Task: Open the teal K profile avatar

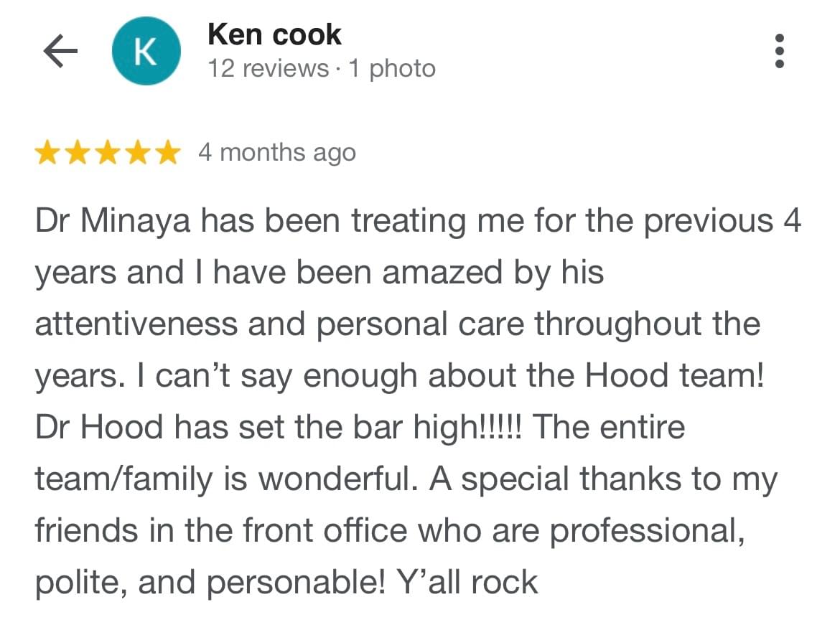Action: click(146, 52)
